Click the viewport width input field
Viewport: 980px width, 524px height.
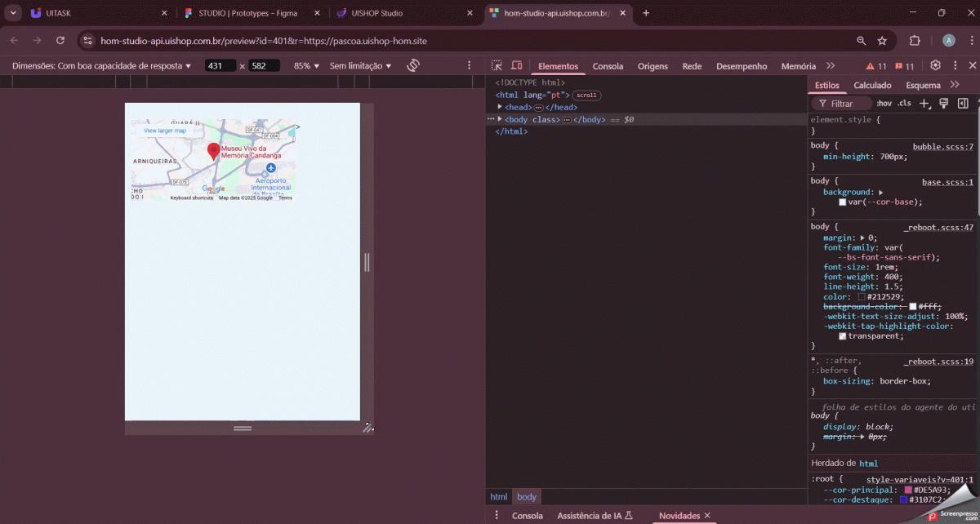[x=220, y=66]
